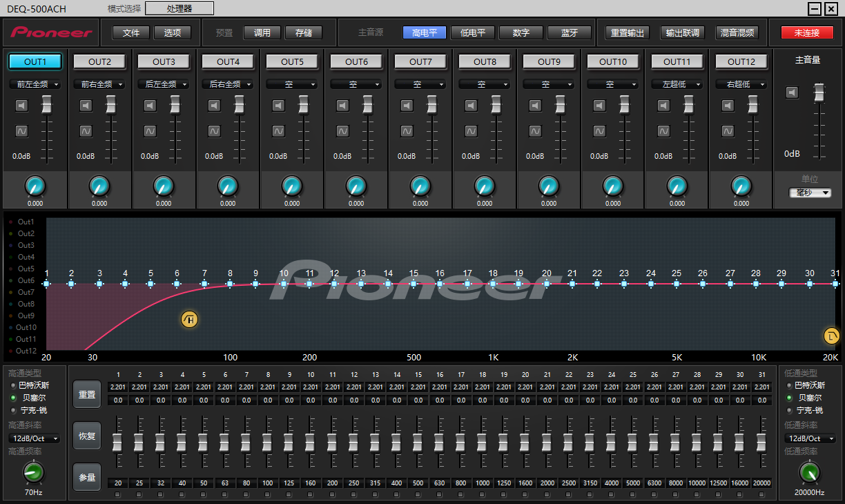845x504 pixels.
Task: Click the OUT1 delay knob
Action: (35, 186)
